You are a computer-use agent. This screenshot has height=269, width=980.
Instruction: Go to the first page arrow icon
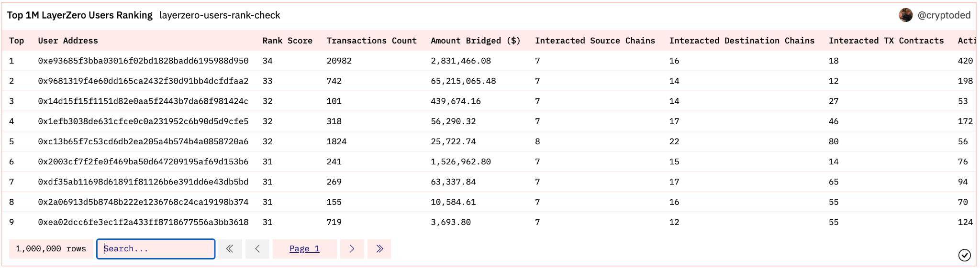pos(230,249)
